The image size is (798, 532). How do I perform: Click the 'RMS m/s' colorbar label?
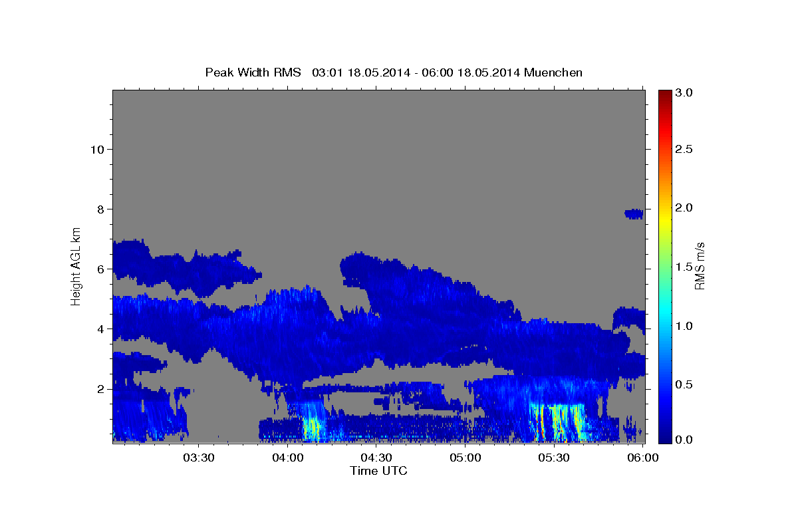click(700, 266)
